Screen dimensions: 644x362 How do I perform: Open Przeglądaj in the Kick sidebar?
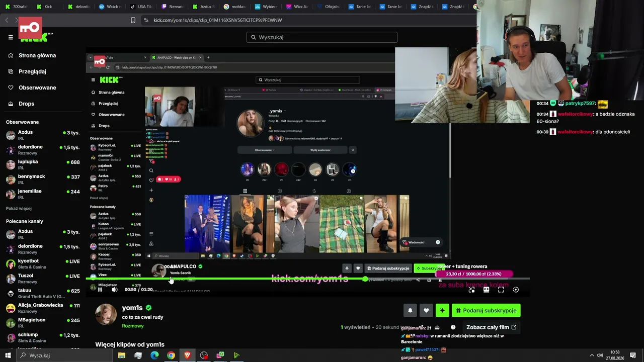pyautogui.click(x=32, y=71)
